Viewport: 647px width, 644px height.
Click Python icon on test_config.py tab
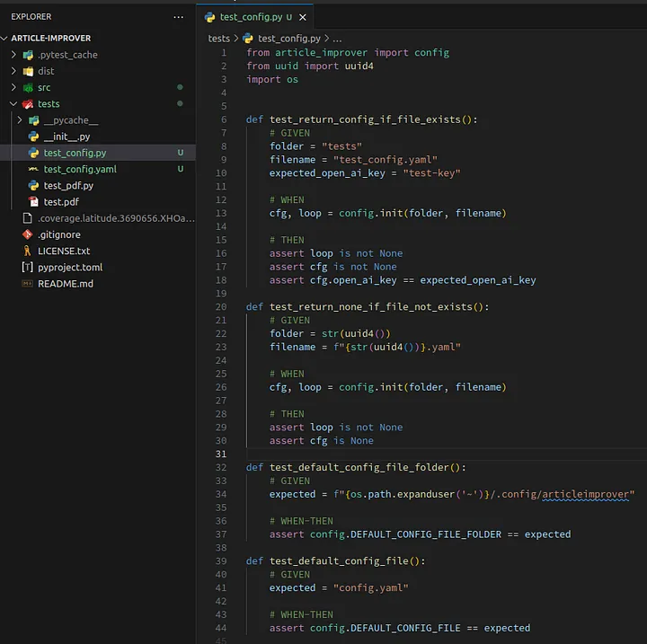(209, 17)
